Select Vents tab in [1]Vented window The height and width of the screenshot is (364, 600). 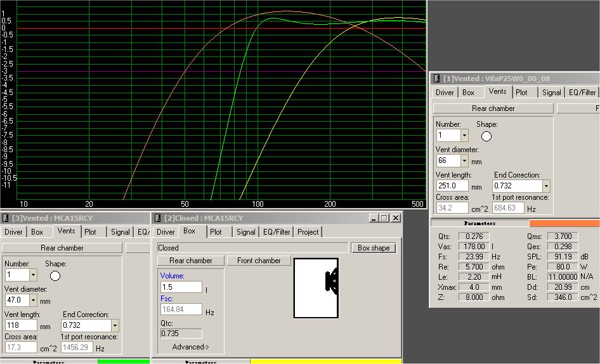[497, 91]
